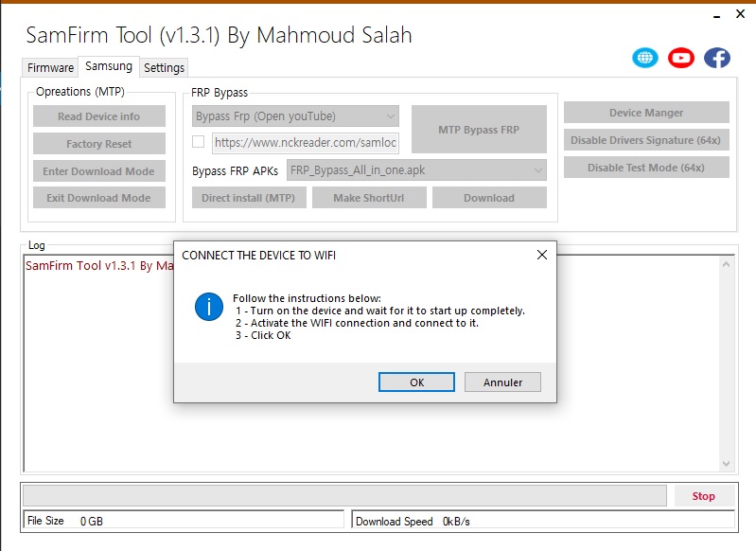Screen dimensions: 756x551
Task: Click 'Activate the WIFI connection' instruction line
Action: (x=357, y=323)
